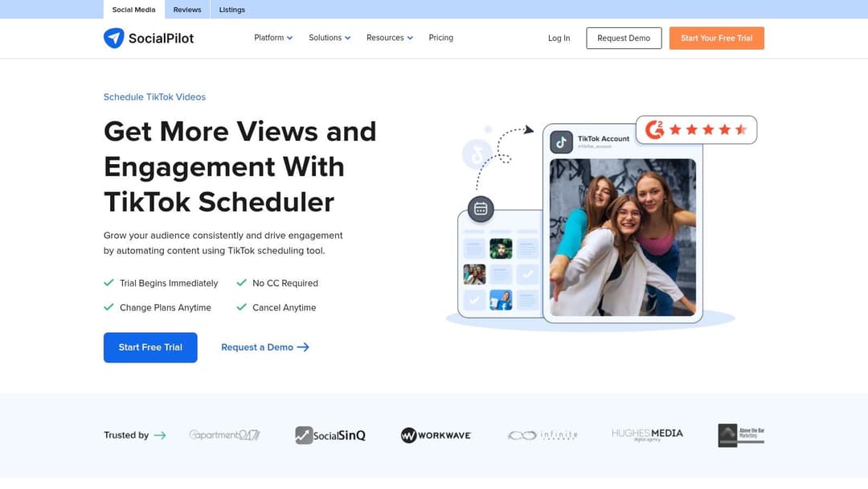The width and height of the screenshot is (868, 489).
Task: Click the green check beside Trial Begins Immediately
Action: tap(108, 282)
